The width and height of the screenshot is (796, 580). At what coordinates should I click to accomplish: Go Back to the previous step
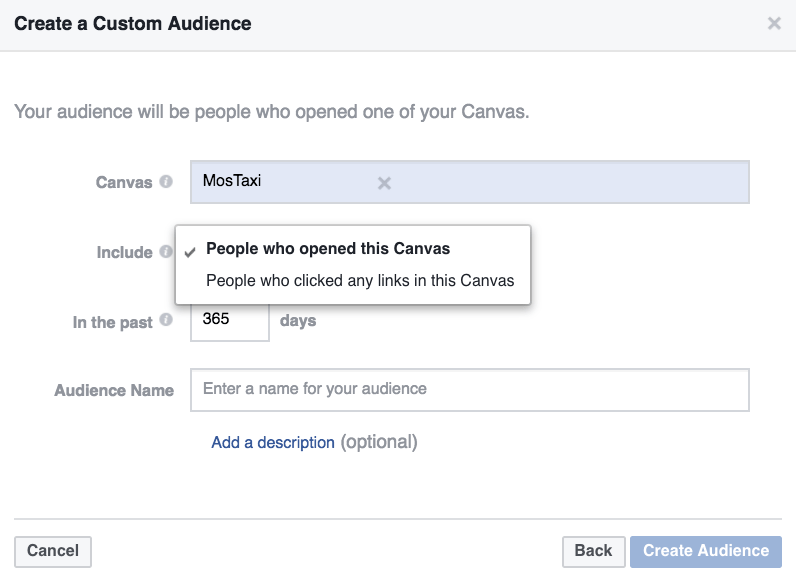click(x=593, y=551)
